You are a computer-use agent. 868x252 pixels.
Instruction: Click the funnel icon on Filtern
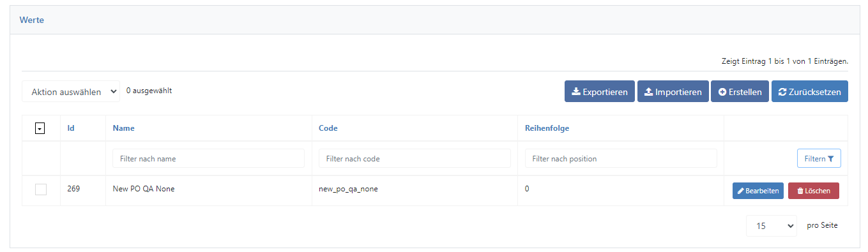coord(830,159)
